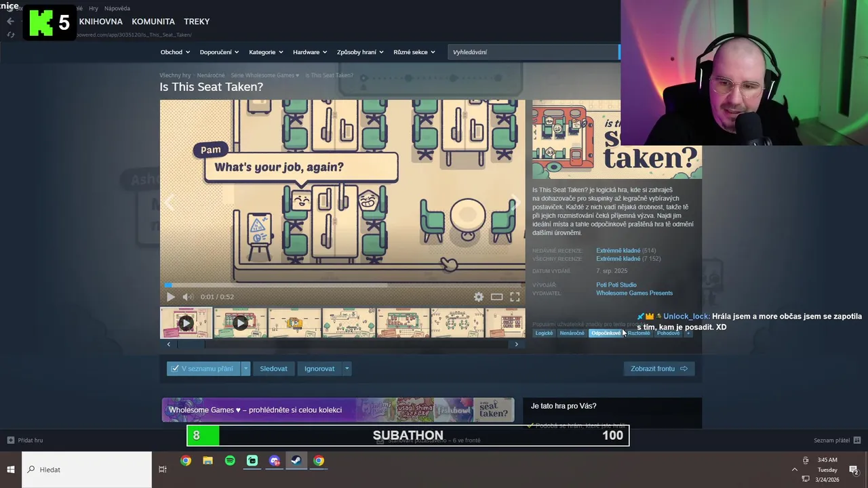Select the Logické tag

tap(544, 333)
